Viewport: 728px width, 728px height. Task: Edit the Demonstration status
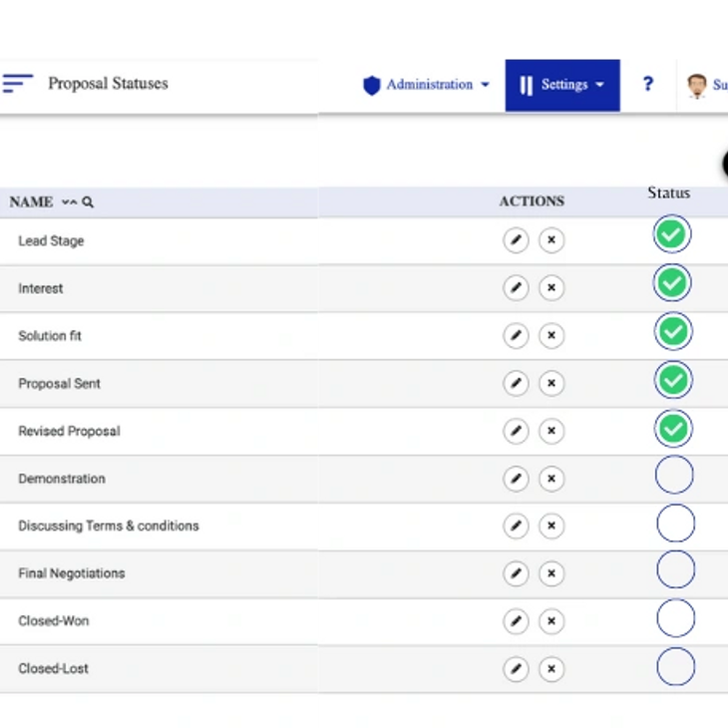click(516, 479)
